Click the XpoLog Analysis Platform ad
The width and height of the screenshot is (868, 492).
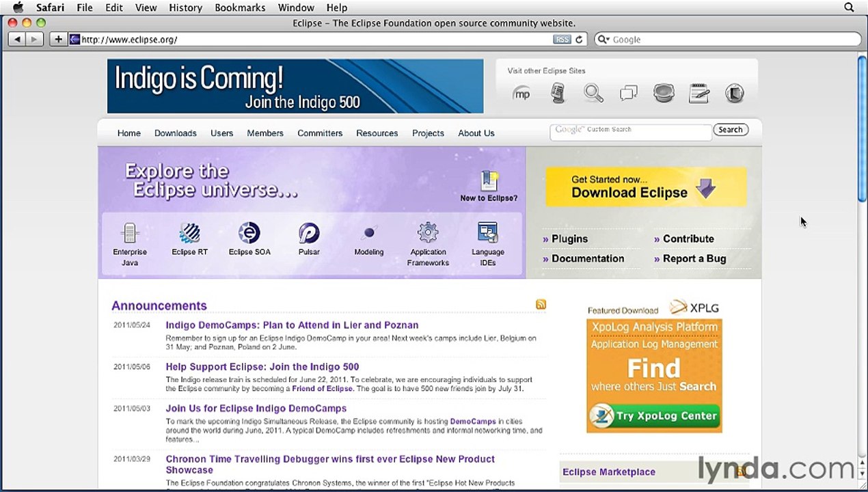(654, 375)
